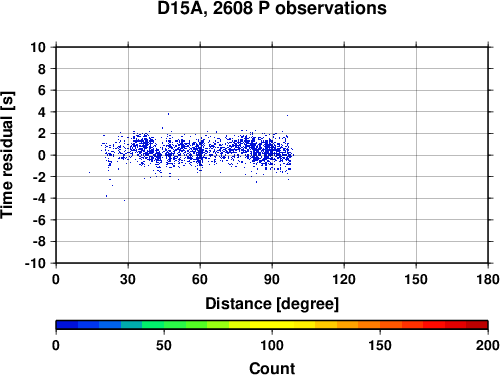
Task: Click the x-axis tick label 180
Action: pyautogui.click(x=488, y=279)
